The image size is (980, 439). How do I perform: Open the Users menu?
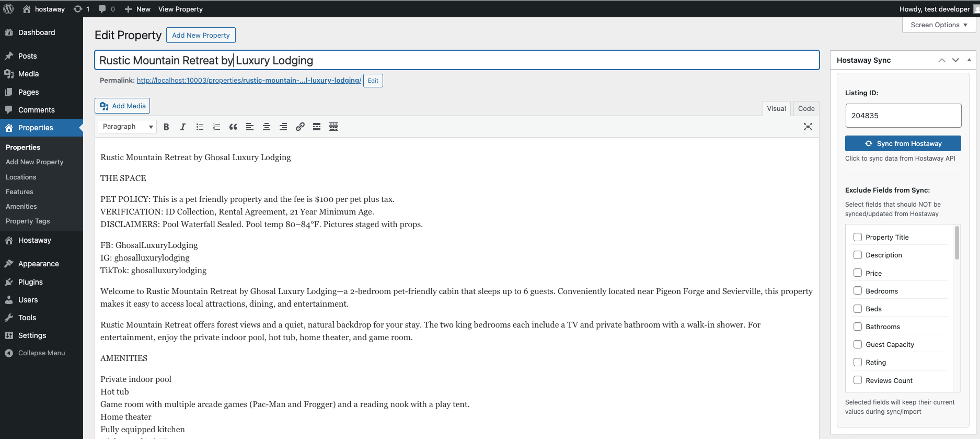tap(41, 300)
